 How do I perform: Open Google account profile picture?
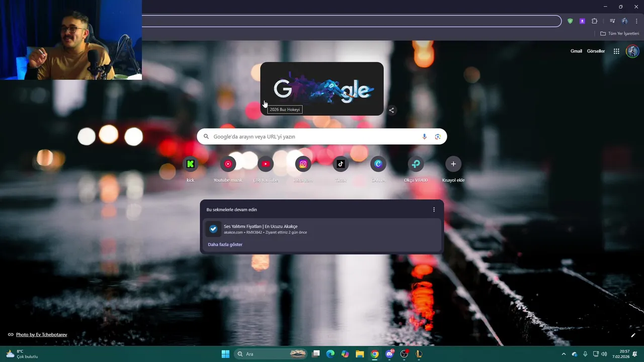coord(632,51)
